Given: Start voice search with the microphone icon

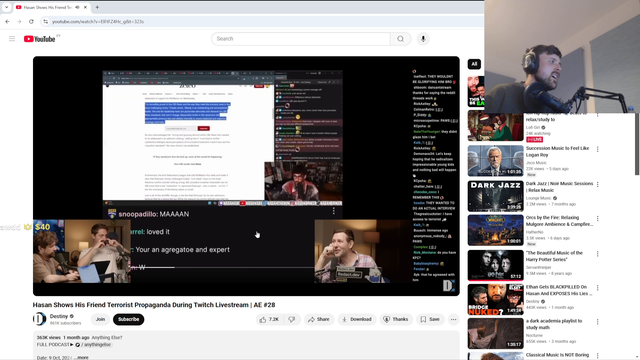Looking at the screenshot, I should pyautogui.click(x=423, y=39).
